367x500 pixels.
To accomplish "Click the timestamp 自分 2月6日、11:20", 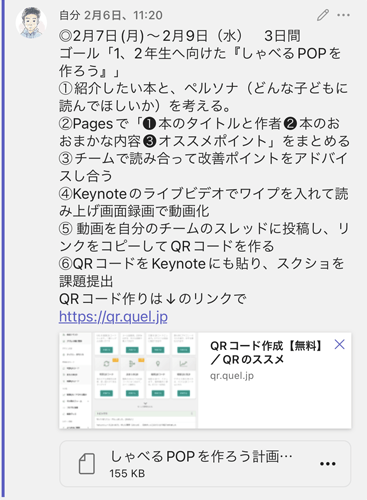I will [111, 15].
